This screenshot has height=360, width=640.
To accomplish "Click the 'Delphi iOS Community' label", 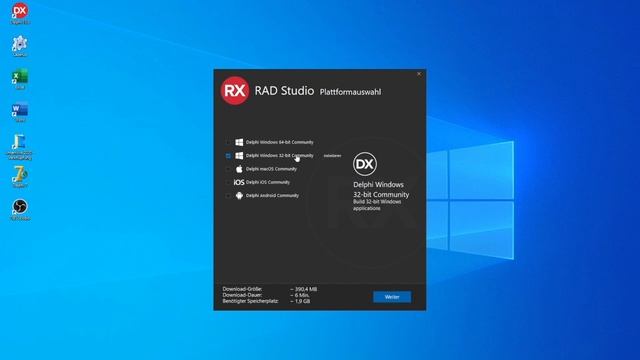I will tap(268, 182).
